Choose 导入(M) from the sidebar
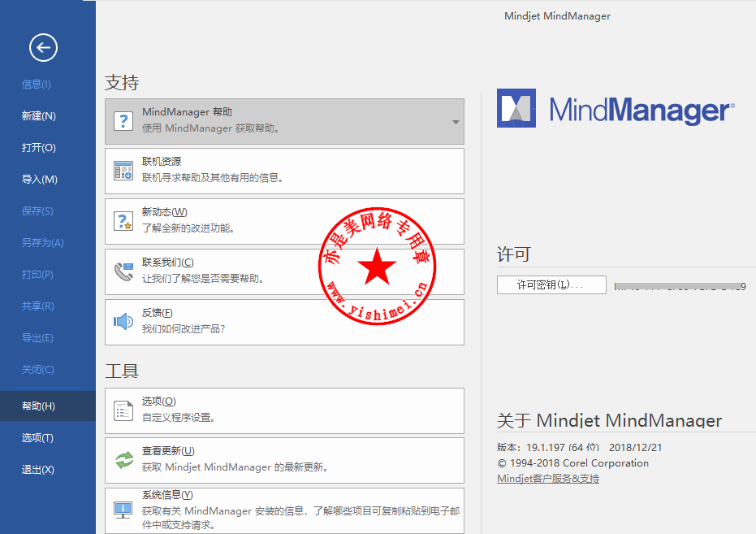 coord(40,180)
